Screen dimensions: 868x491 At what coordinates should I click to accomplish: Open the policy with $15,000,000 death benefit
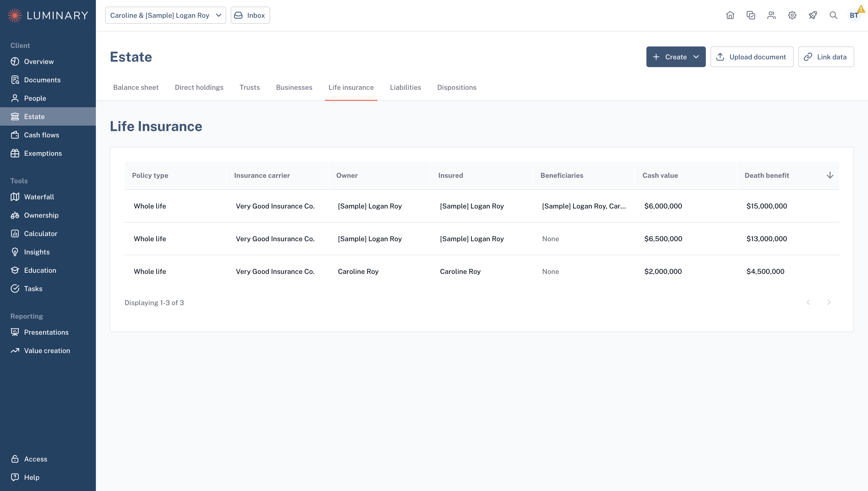482,206
